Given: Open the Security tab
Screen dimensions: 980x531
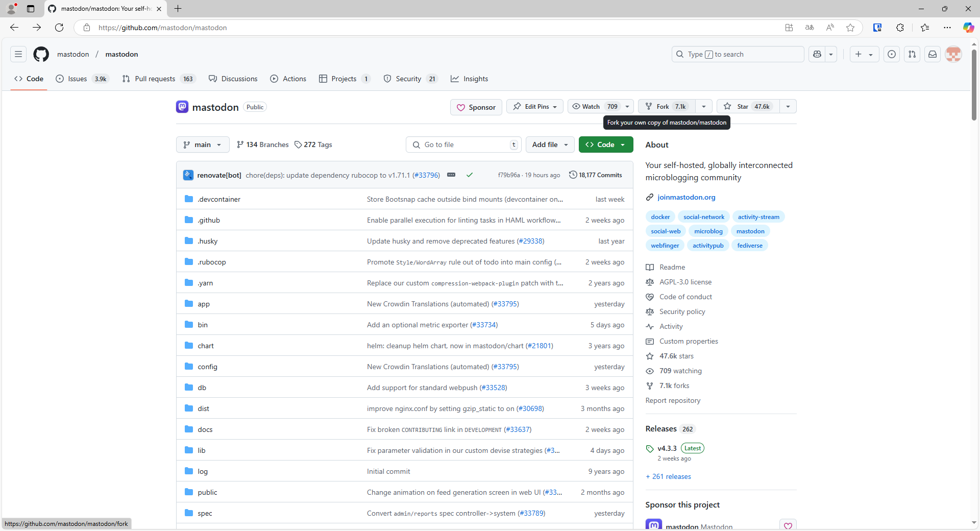Looking at the screenshot, I should click(x=411, y=79).
